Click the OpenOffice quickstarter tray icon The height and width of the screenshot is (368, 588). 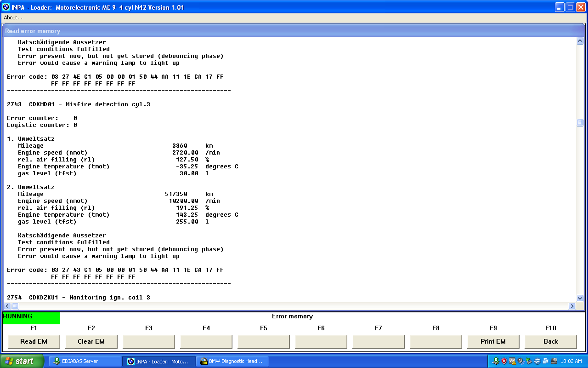[x=537, y=361]
